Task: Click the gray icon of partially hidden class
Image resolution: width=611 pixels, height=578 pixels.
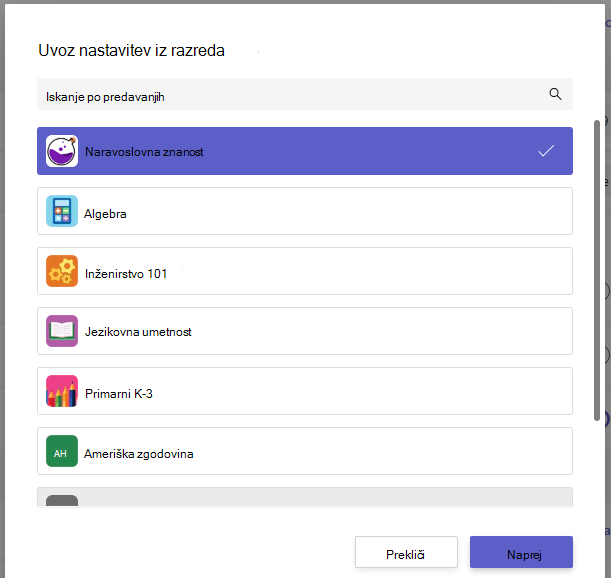Action: click(62, 500)
